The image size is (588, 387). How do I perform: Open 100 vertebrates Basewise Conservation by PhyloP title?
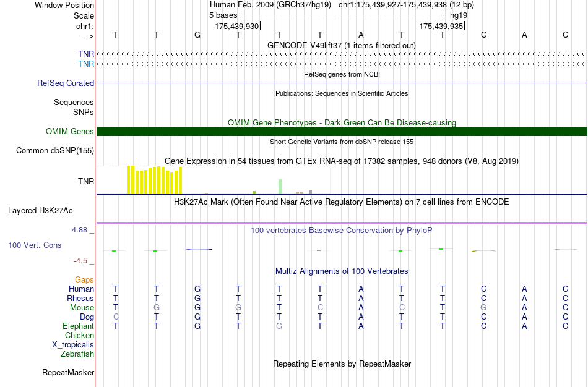point(342,231)
